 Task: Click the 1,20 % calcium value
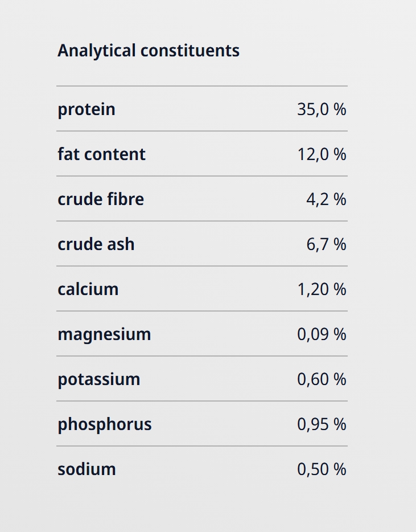322,289
